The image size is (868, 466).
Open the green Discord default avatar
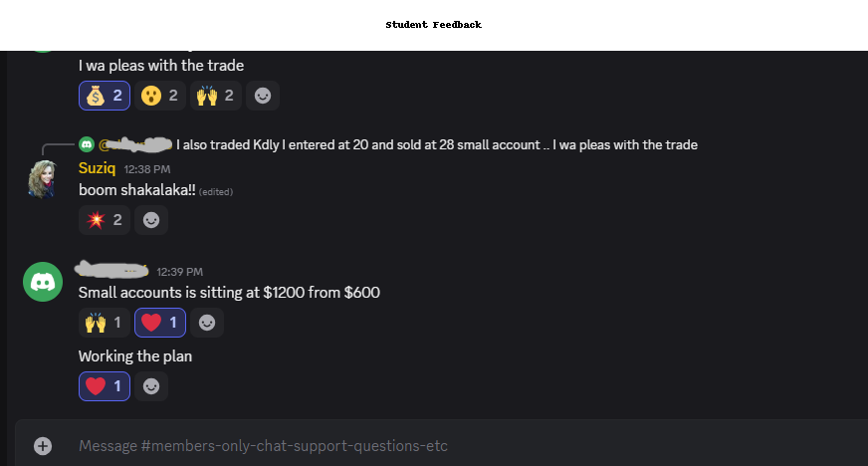pos(42,281)
